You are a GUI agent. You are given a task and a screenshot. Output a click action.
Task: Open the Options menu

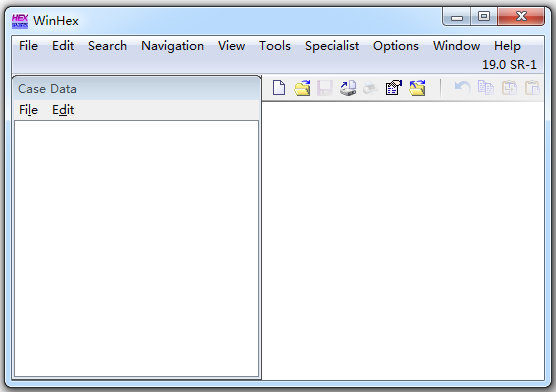click(x=396, y=46)
